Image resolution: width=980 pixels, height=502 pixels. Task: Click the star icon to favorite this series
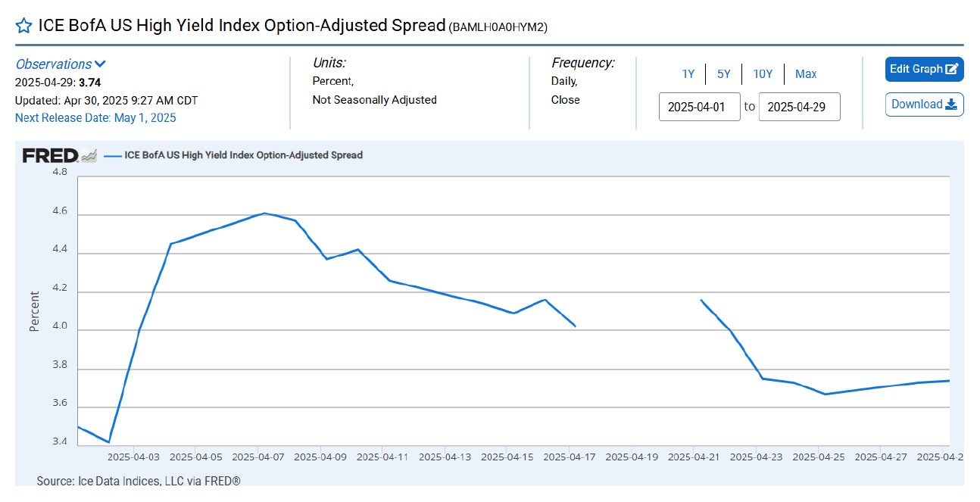[x=23, y=26]
